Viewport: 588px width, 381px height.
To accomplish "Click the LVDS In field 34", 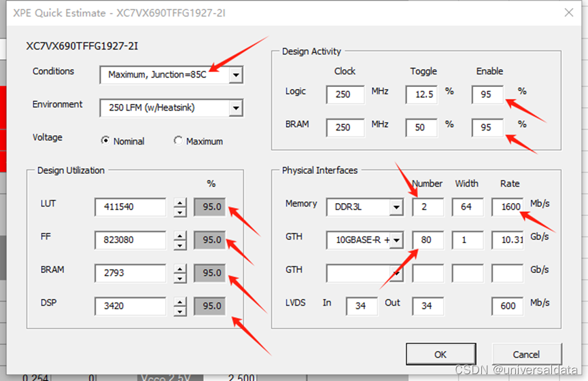I will pos(362,306).
